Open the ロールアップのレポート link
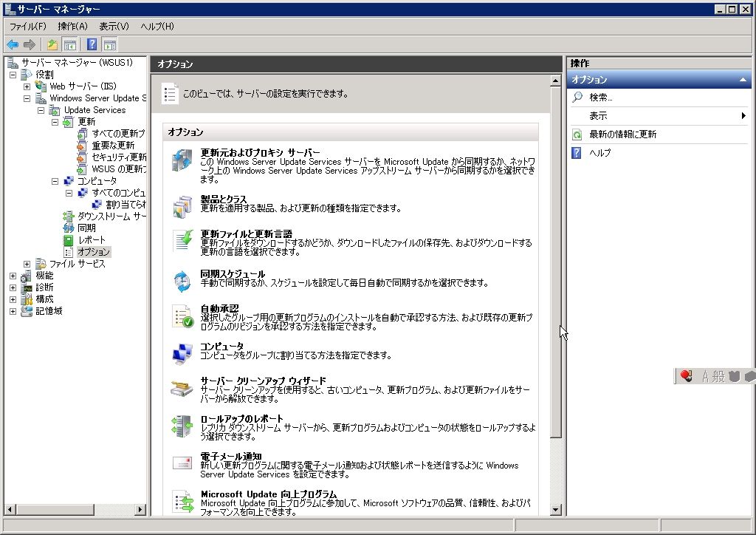The width and height of the screenshot is (756, 535). click(241, 418)
